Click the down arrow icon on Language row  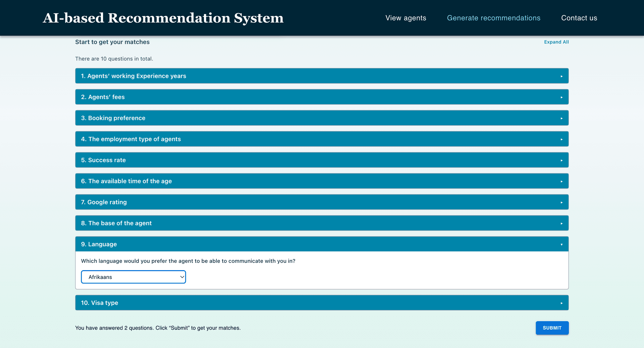tap(561, 244)
